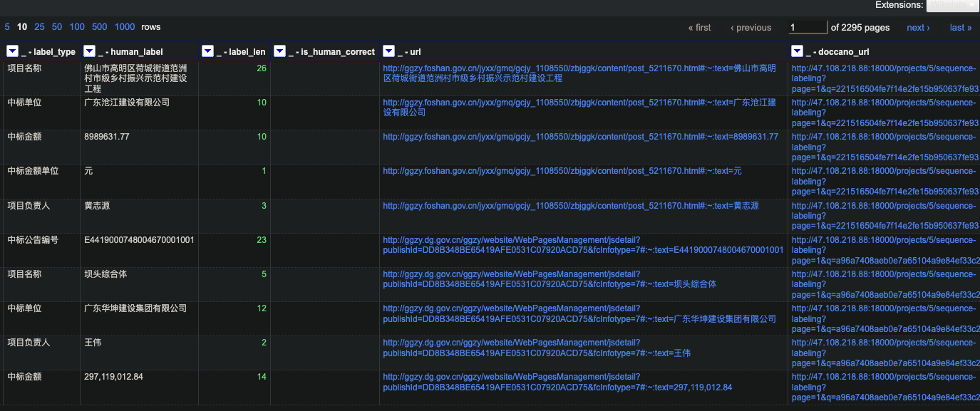Navigate to the first page with « first

coord(698,27)
